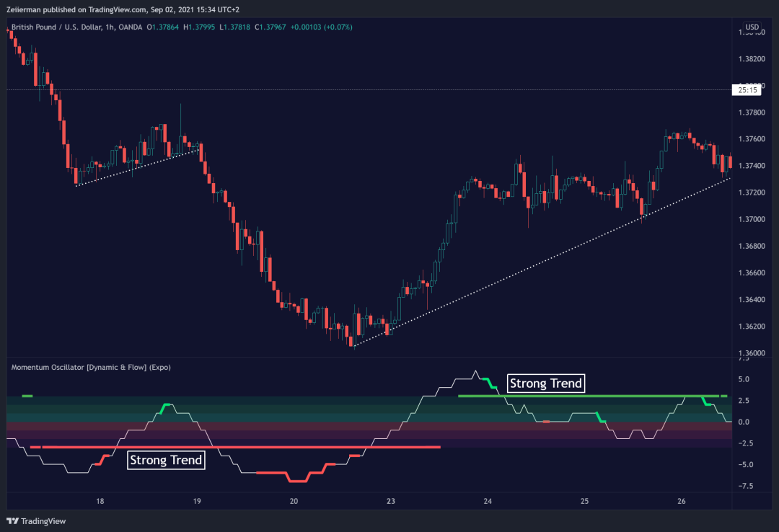Click the TradingView logo icon
The height and width of the screenshot is (532, 779).
point(13,521)
